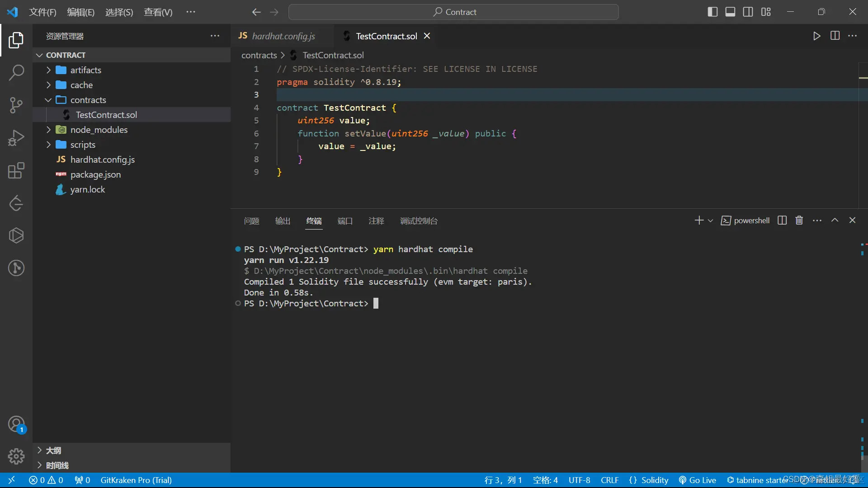868x488 pixels.
Task: Open the Search view in activity bar
Action: (x=16, y=72)
